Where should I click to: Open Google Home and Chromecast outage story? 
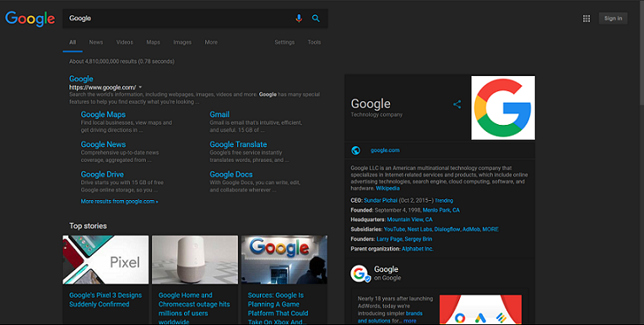click(x=194, y=308)
